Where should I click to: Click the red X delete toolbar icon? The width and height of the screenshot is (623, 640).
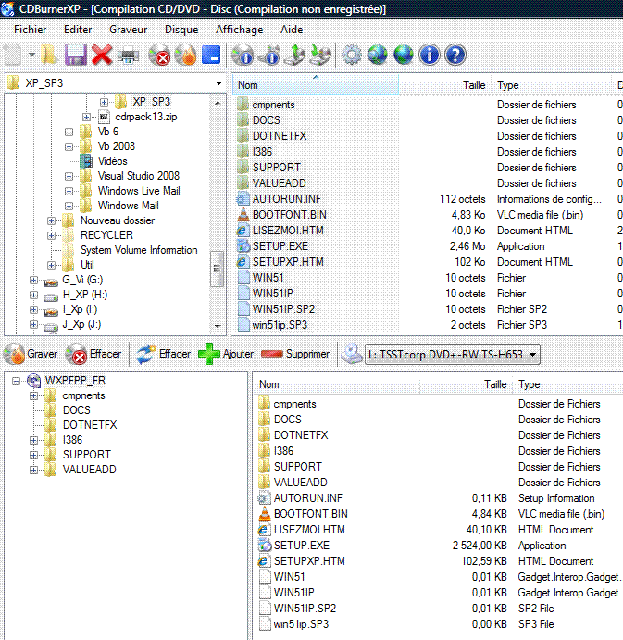(x=102, y=55)
